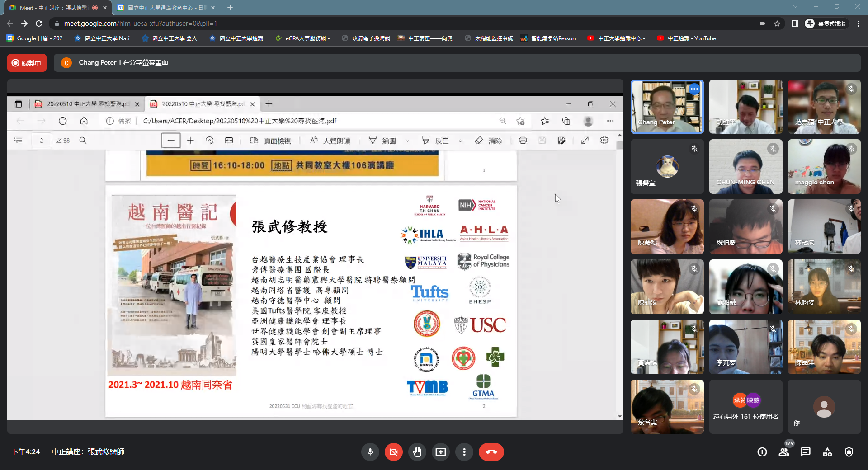Screen dimensions: 868x470
Task: Click the camera permission icon in address bar
Action: pos(763,23)
